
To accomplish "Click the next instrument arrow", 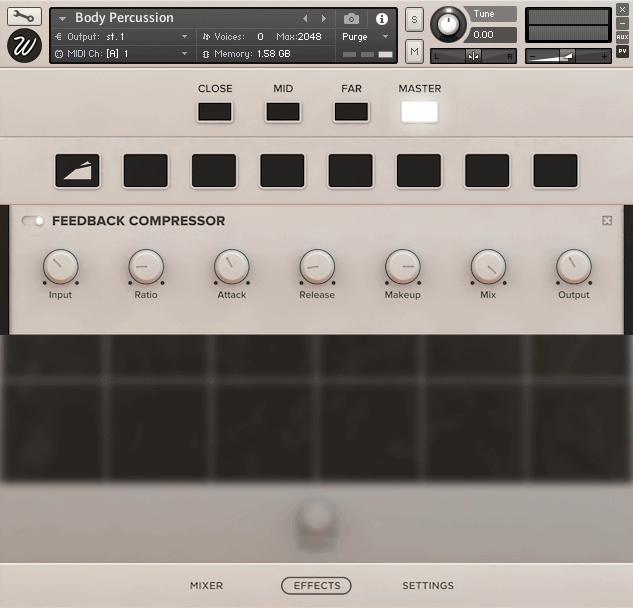I will (323, 19).
